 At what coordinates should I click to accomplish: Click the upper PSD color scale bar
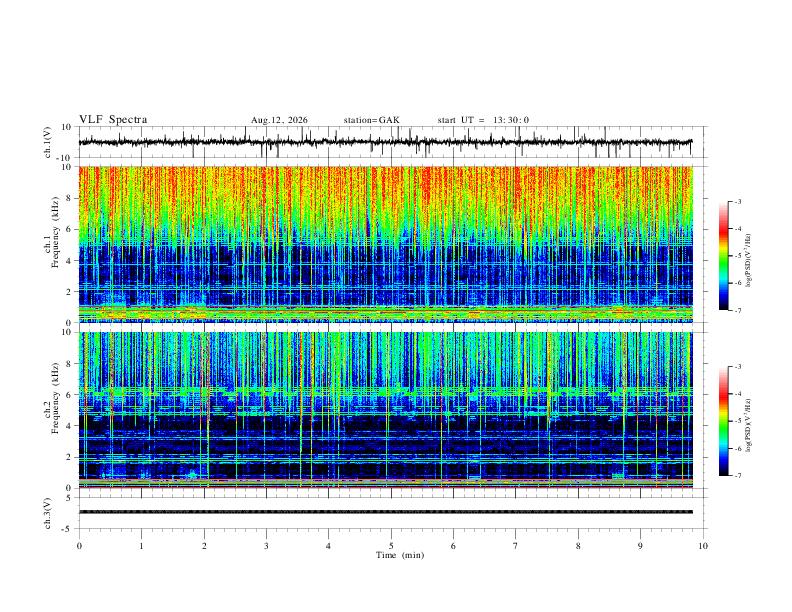(x=724, y=256)
